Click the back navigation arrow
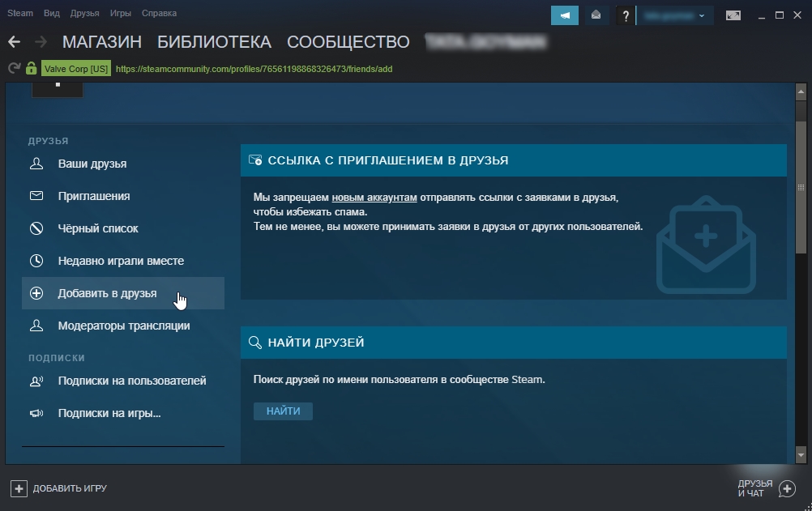 point(14,42)
